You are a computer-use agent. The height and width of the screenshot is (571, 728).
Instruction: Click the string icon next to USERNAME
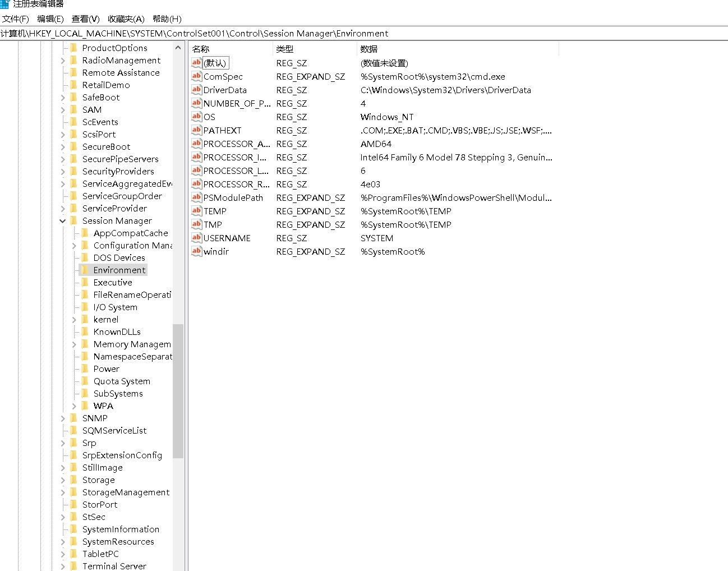point(196,238)
